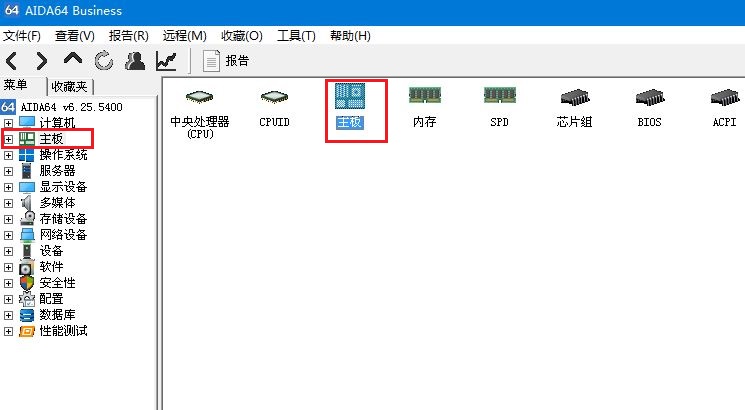This screenshot has width=745, height=410.
Task: Switch to the 收藏夹 tab
Action: coord(69,86)
